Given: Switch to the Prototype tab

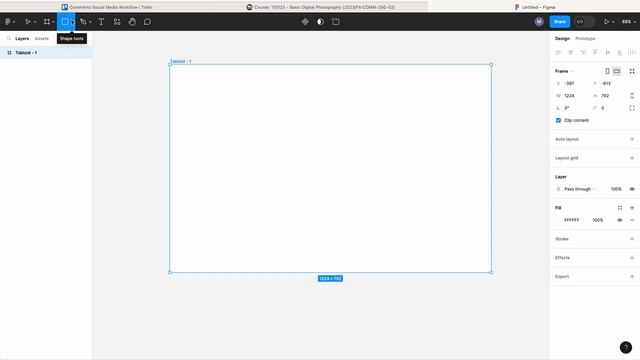Looking at the screenshot, I should (x=585, y=38).
